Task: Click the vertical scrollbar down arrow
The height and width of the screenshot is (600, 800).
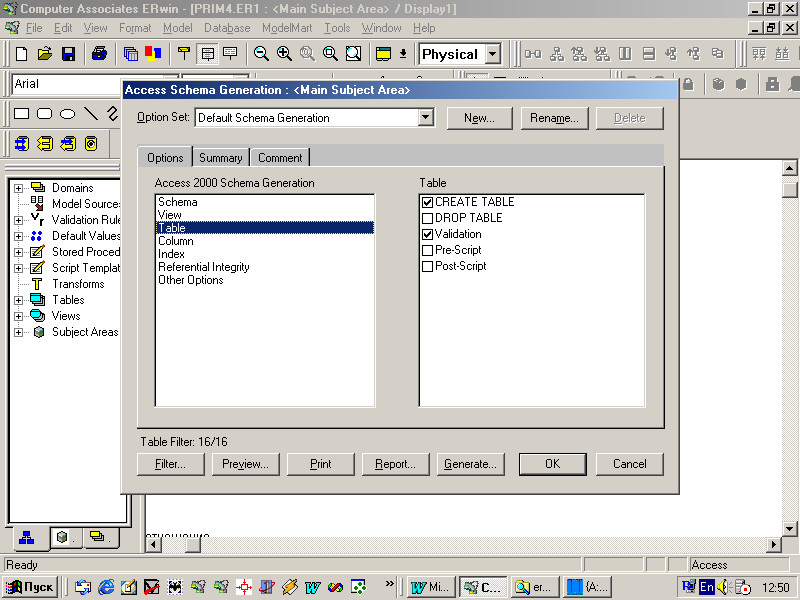Action: 790,529
